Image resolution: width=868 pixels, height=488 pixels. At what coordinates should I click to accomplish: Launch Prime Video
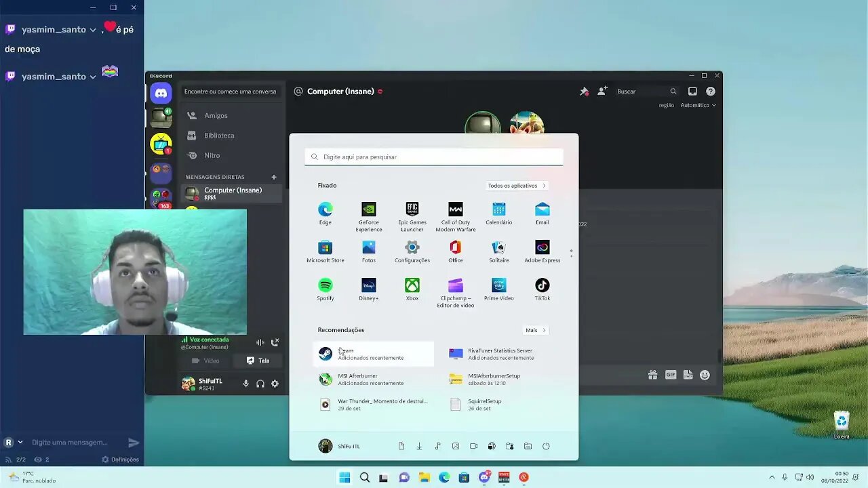click(499, 289)
